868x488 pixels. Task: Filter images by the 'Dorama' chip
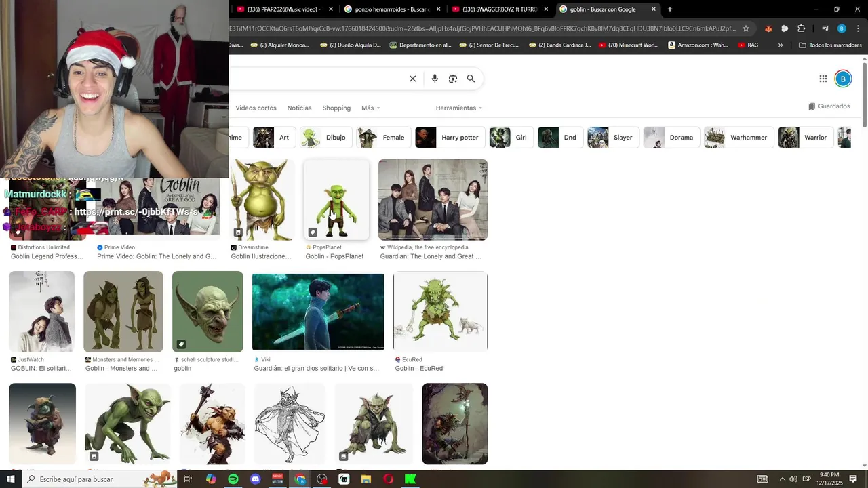671,138
